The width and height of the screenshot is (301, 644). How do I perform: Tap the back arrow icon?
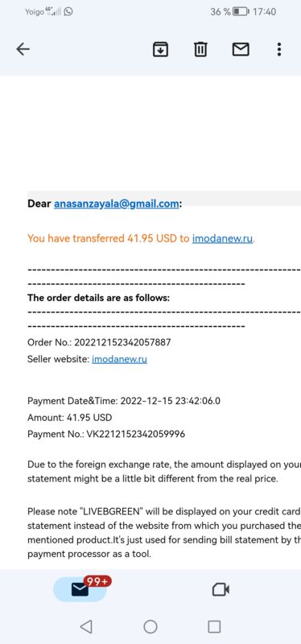(x=23, y=49)
